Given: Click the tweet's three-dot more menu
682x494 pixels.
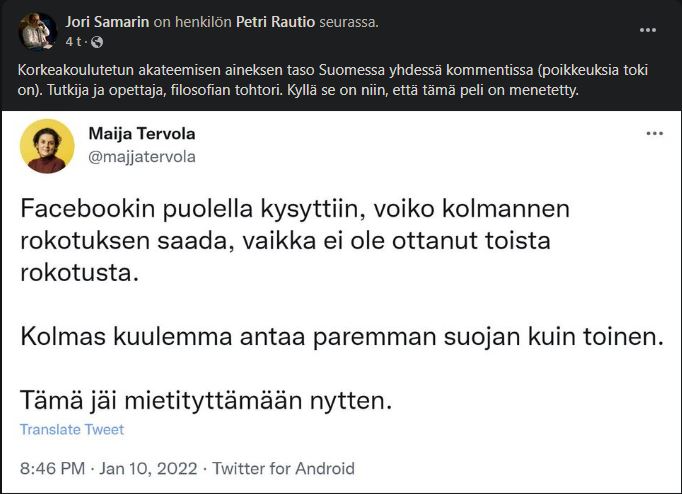Looking at the screenshot, I should click(654, 133).
